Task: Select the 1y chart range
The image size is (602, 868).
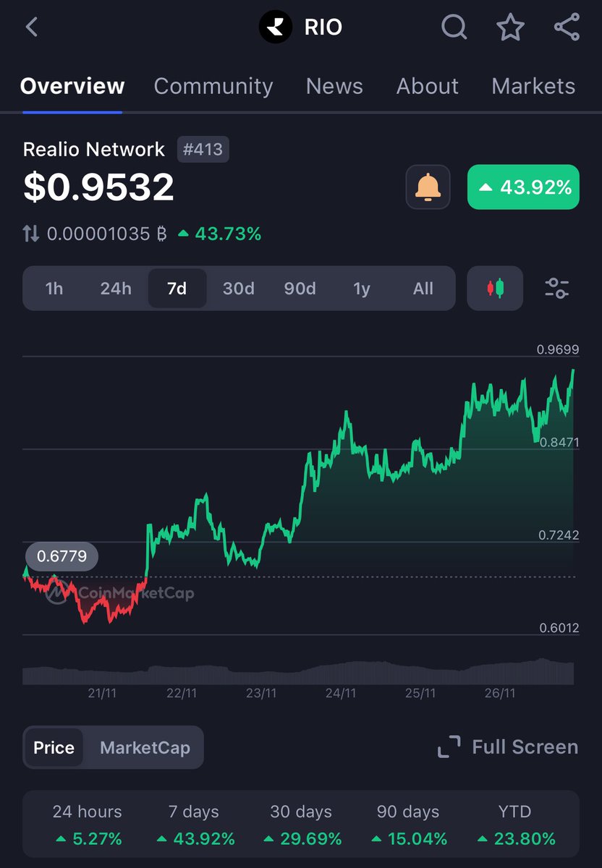Action: tap(362, 289)
